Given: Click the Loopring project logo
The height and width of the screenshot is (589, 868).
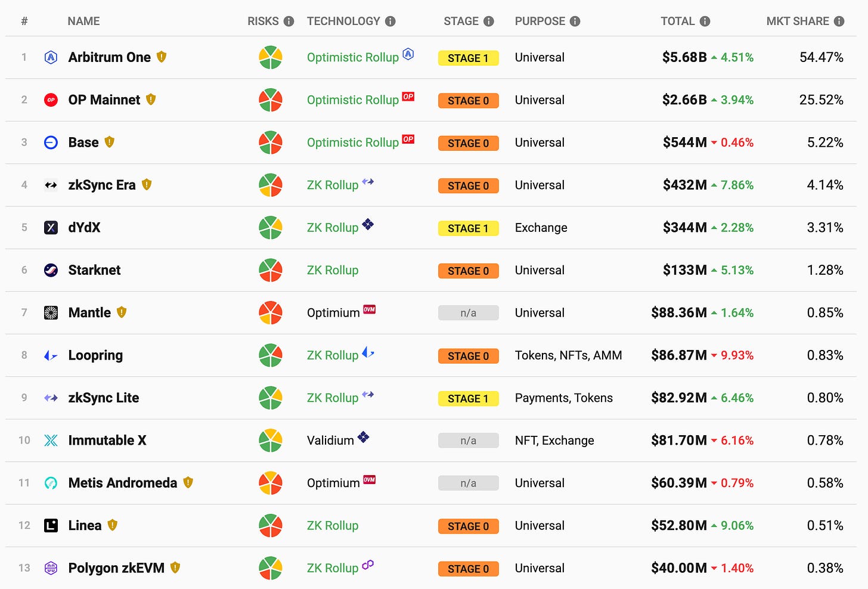Looking at the screenshot, I should [x=51, y=356].
